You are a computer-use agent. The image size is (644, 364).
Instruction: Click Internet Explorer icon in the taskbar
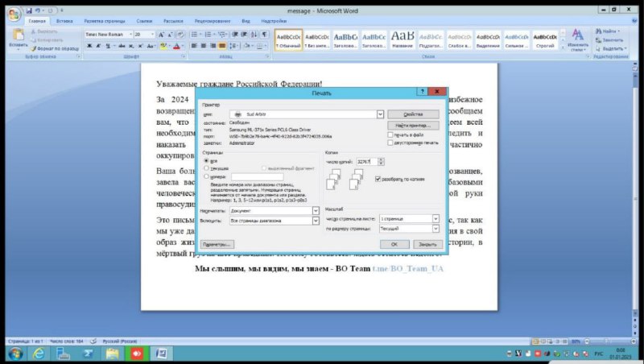39,354
